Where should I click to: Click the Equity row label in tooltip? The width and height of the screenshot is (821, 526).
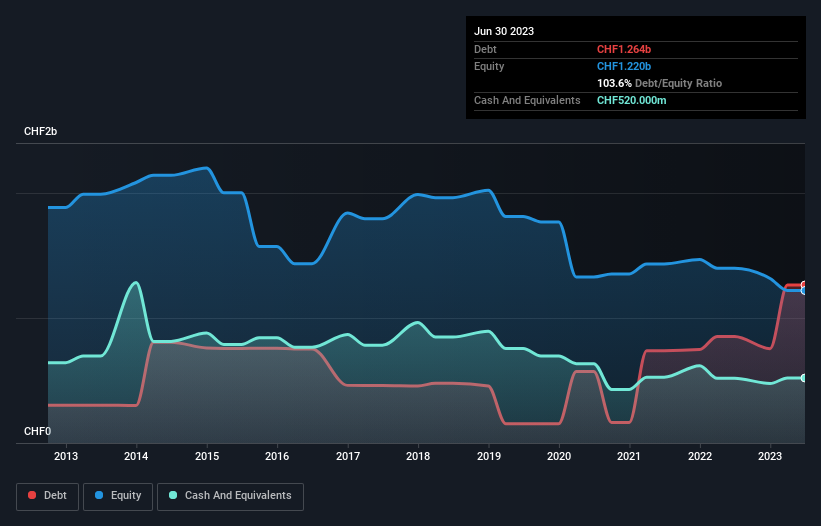point(489,66)
